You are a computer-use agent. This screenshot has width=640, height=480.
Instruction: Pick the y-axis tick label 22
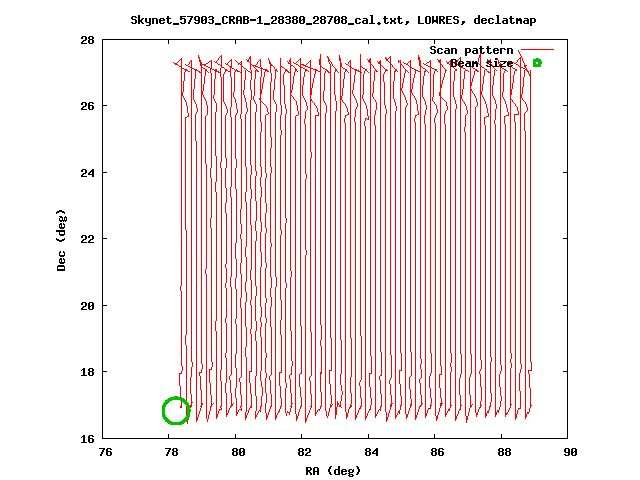tap(87, 239)
